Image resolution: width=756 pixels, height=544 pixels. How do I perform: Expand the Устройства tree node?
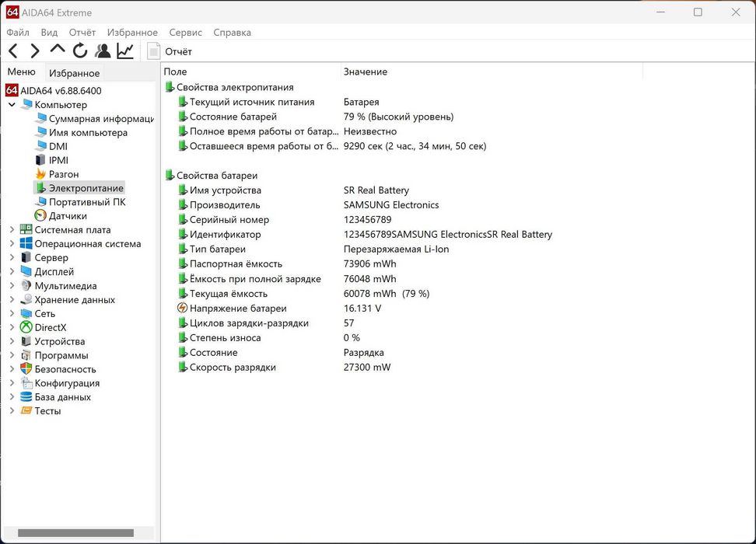coord(12,341)
